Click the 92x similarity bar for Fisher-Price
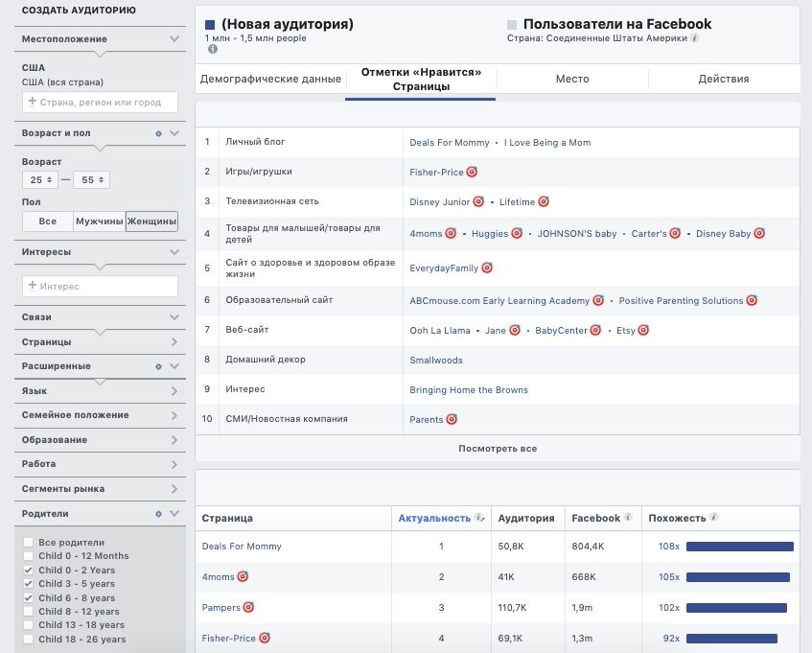The width and height of the screenshot is (812, 653). (731, 639)
